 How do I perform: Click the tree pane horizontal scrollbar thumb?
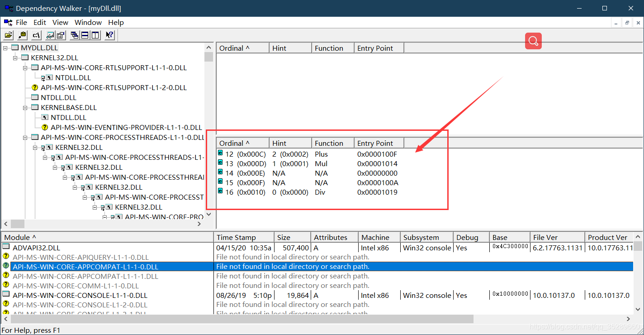click(17, 224)
